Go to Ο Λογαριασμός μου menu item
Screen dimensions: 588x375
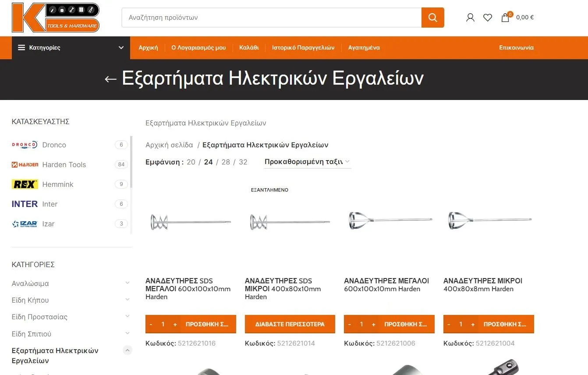[x=198, y=47]
